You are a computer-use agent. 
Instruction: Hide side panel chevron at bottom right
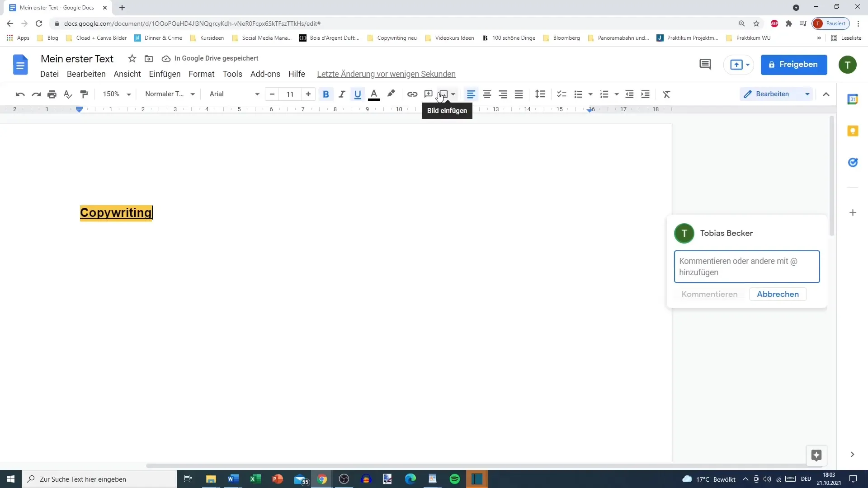852,455
